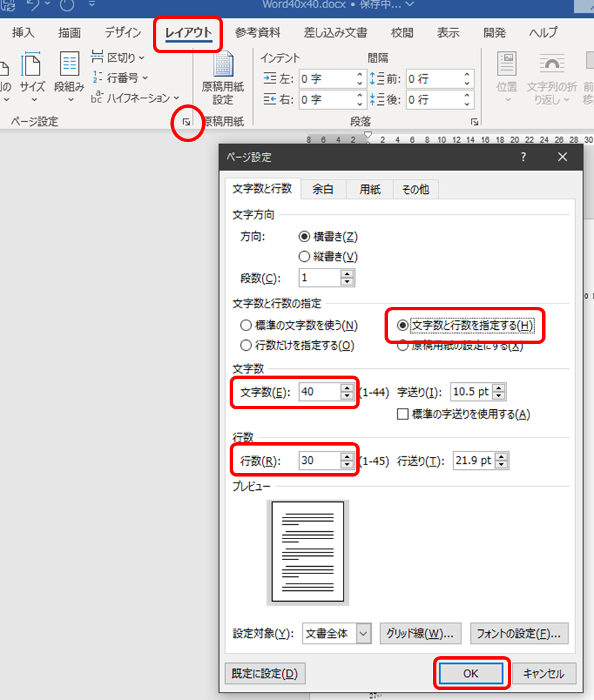This screenshot has height=700, width=594.
Task: Click the 既定に設定 button
Action: (265, 673)
